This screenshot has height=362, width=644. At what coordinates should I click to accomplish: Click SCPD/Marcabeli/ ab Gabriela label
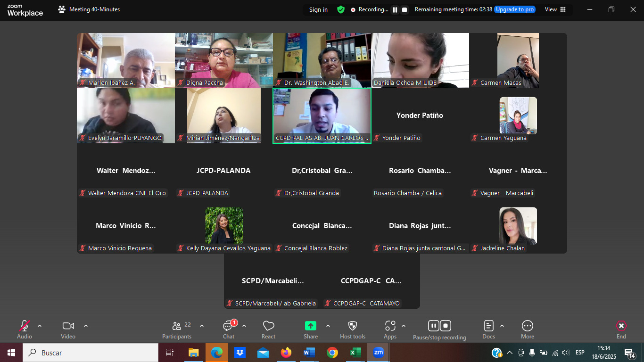pyautogui.click(x=275, y=304)
